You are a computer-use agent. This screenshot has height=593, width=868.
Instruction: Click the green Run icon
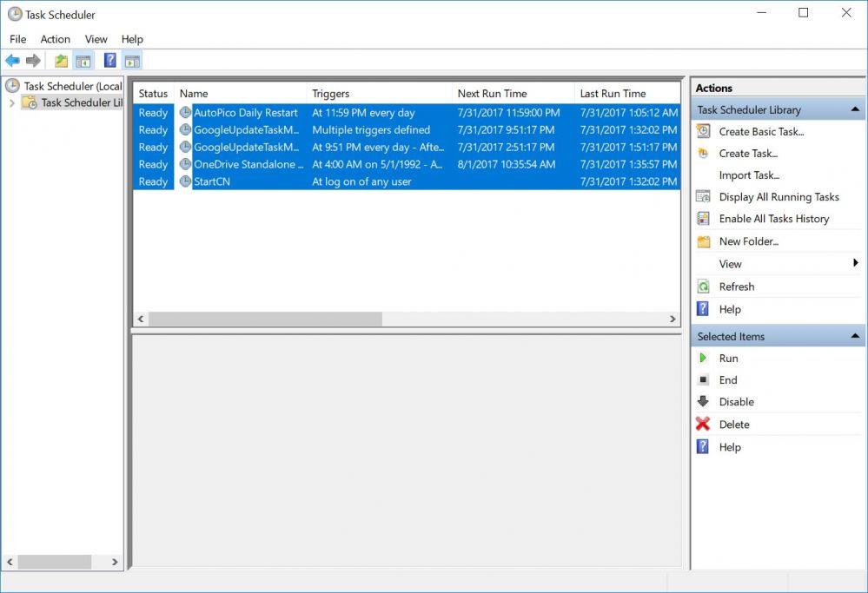[x=703, y=358]
